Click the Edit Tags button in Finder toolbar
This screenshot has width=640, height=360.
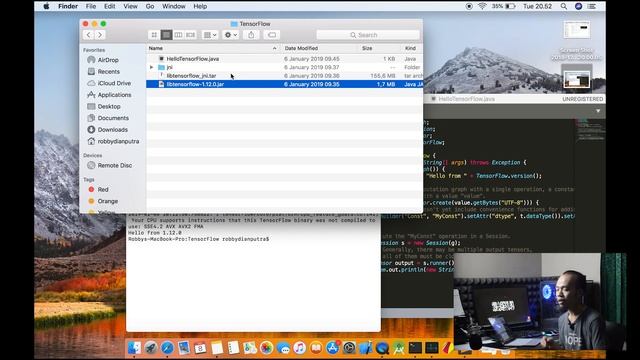pos(272,35)
